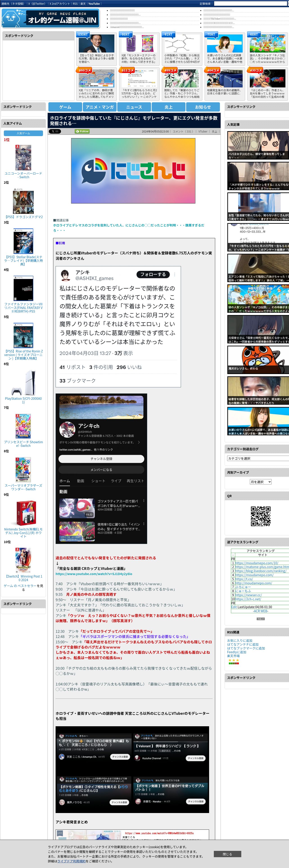Click the YouTube link in top bar
Viewport: 289px width, 868px height.
tap(94, 4)
